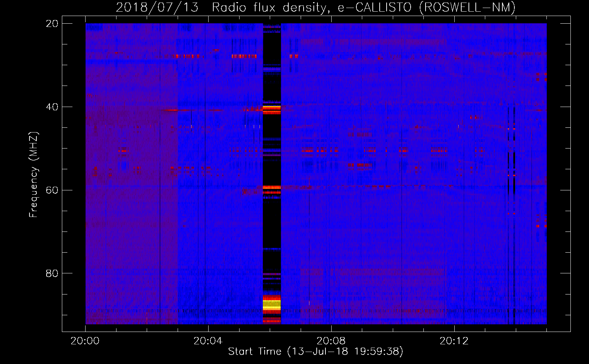The height and width of the screenshot is (364, 589).
Task: Click the 80 MHz frequency tick label
Action: coord(52,273)
